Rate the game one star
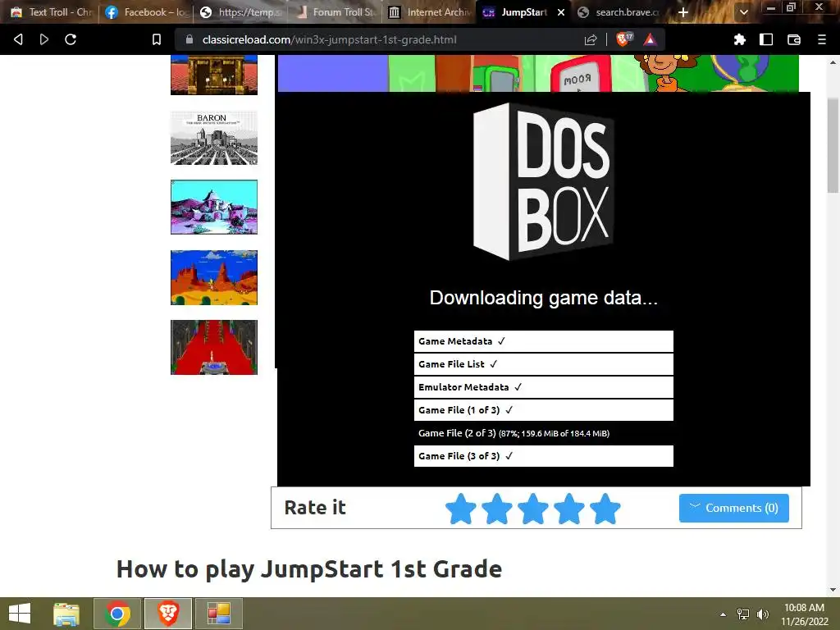840x630 pixels. coord(461,509)
